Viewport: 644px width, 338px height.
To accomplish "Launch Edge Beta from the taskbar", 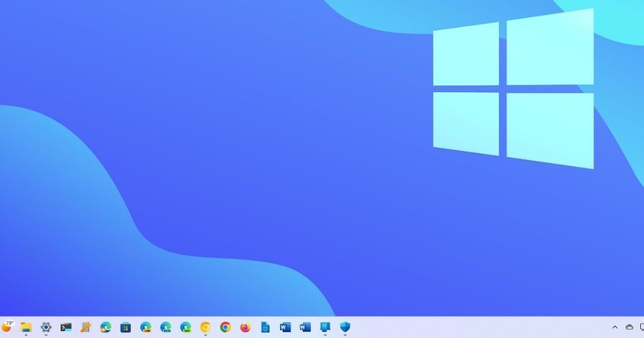I will pyautogui.click(x=165, y=327).
